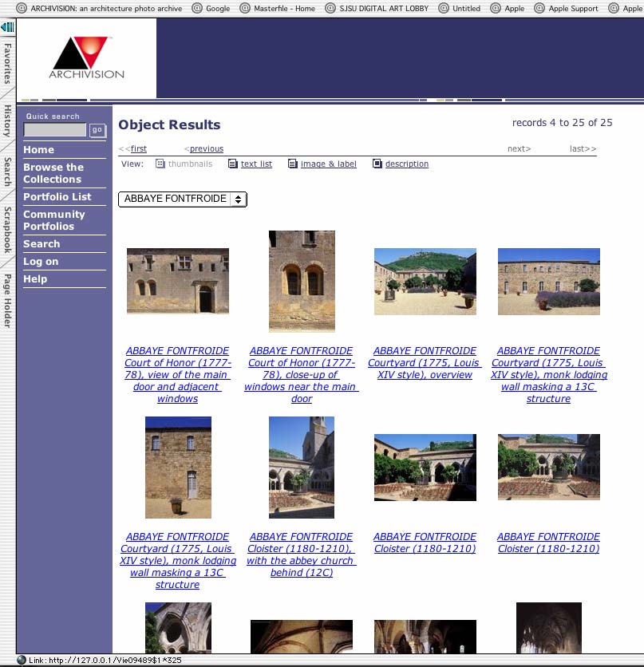Open last Cloister (1180-1210) link in second row
The image size is (644, 667).
click(549, 543)
